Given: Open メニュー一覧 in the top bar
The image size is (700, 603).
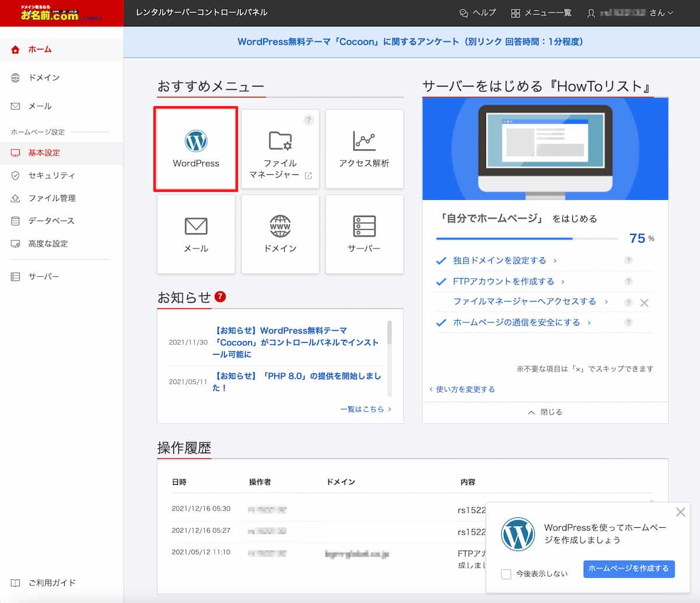Looking at the screenshot, I should tap(541, 13).
